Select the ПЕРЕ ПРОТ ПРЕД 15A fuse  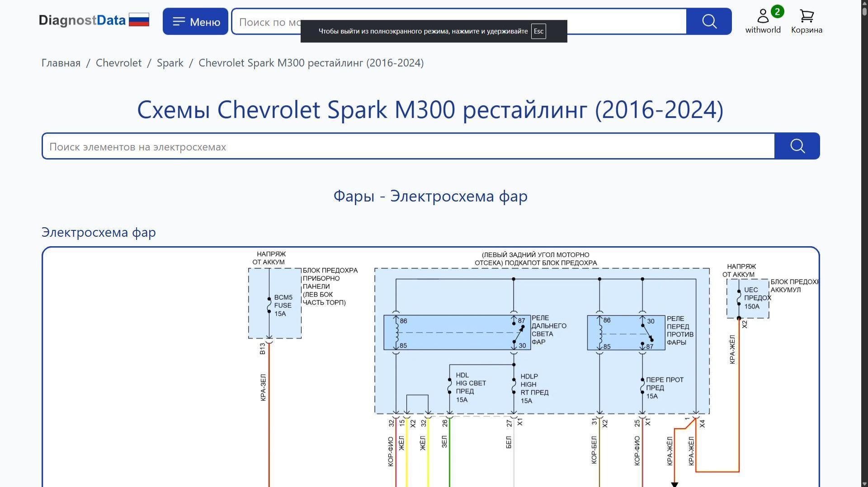coord(665,388)
